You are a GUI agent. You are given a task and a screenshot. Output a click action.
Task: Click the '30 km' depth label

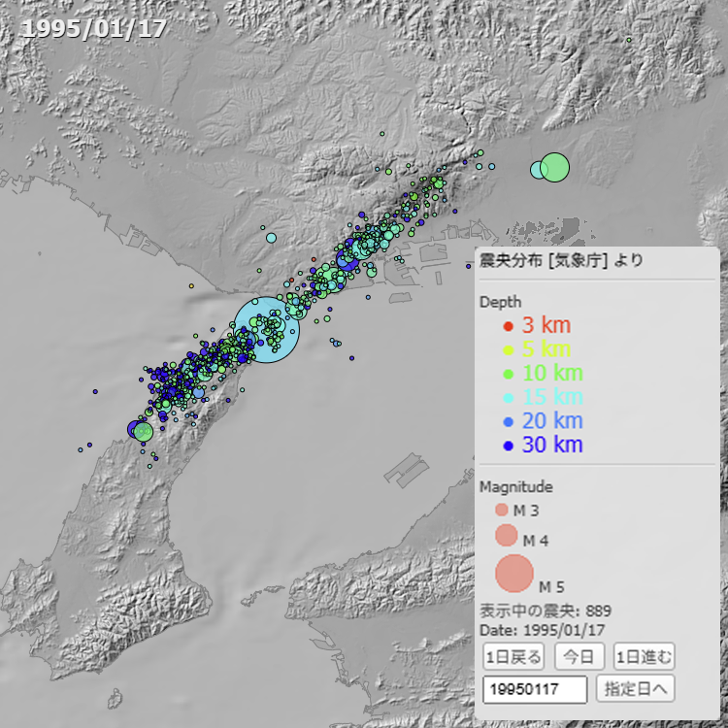[x=552, y=445]
